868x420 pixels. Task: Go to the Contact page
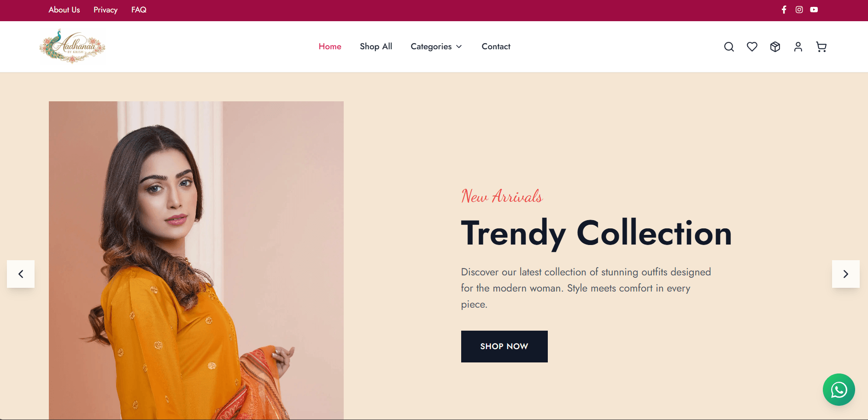click(496, 47)
